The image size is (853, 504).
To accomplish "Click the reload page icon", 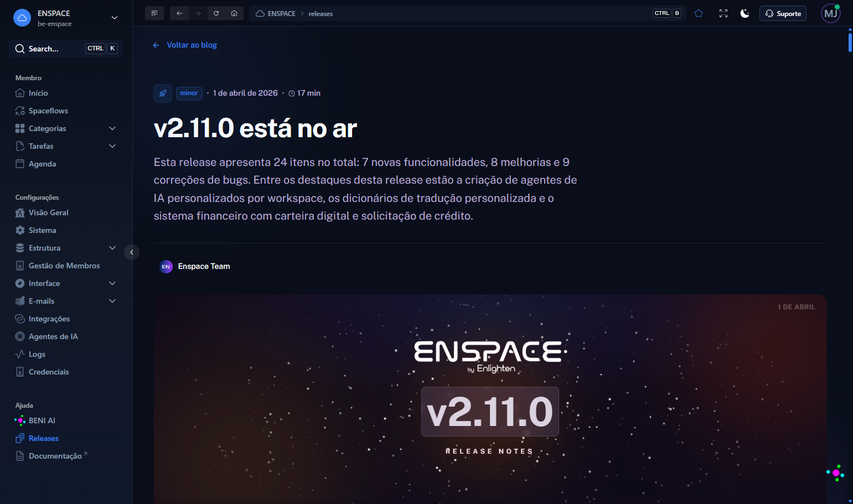I will pos(216,13).
